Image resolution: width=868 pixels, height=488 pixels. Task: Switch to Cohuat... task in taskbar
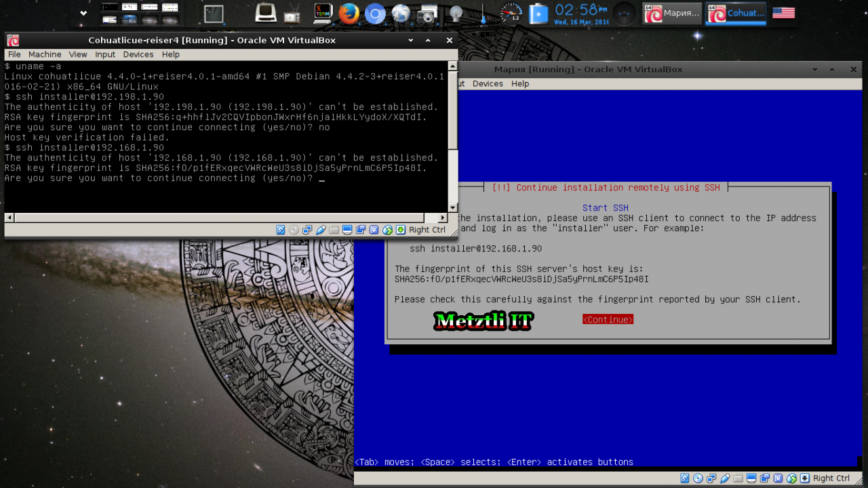[x=736, y=13]
